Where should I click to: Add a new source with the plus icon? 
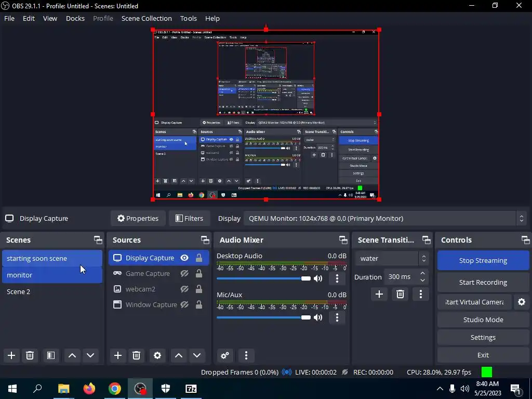118,355
